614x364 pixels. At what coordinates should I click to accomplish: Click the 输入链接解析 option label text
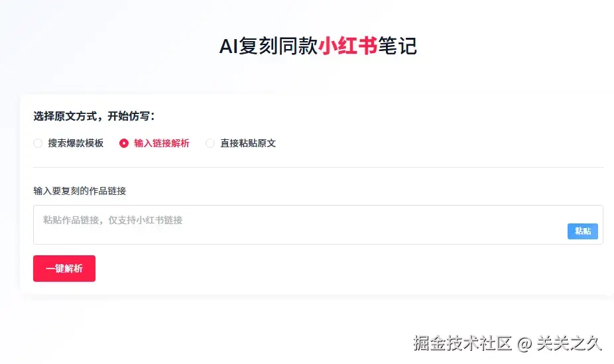pyautogui.click(x=161, y=143)
